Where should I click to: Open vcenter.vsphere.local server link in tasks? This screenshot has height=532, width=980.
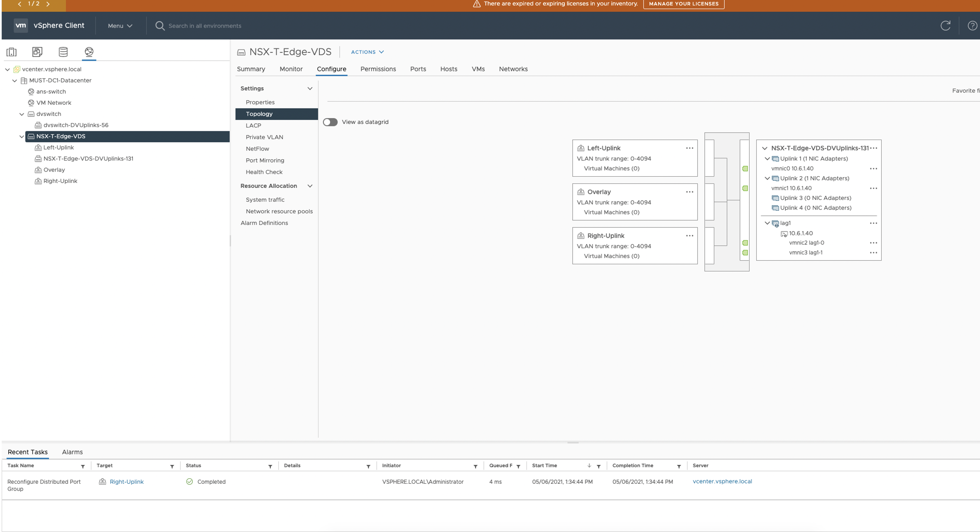[x=722, y=481]
